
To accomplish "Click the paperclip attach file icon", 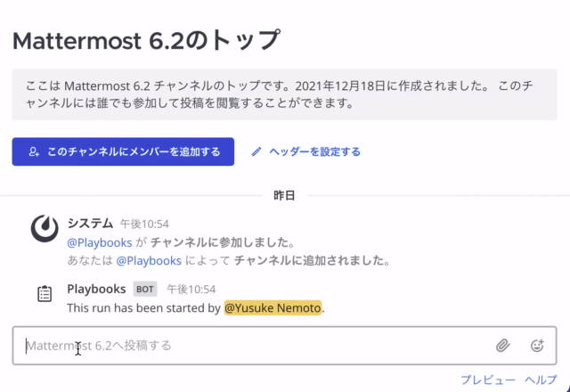I will [x=503, y=346].
